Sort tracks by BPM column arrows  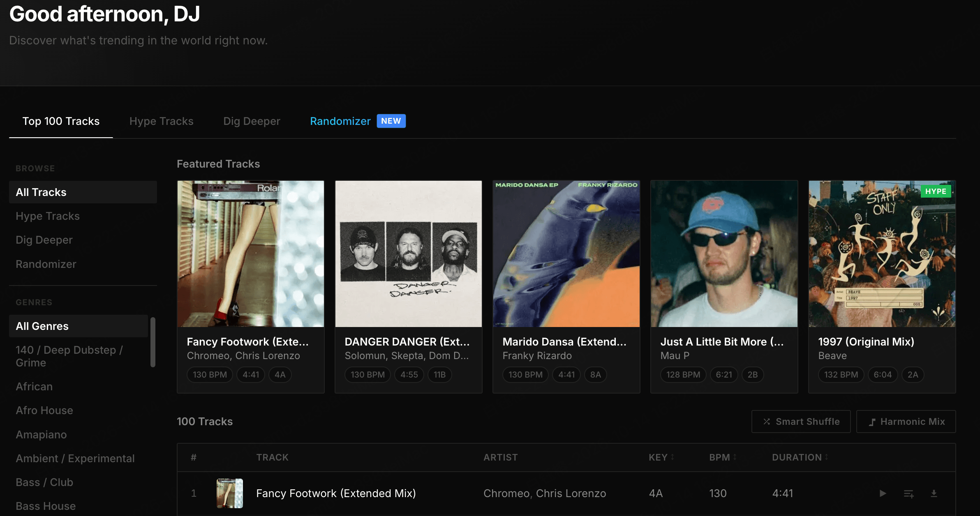coord(735,457)
